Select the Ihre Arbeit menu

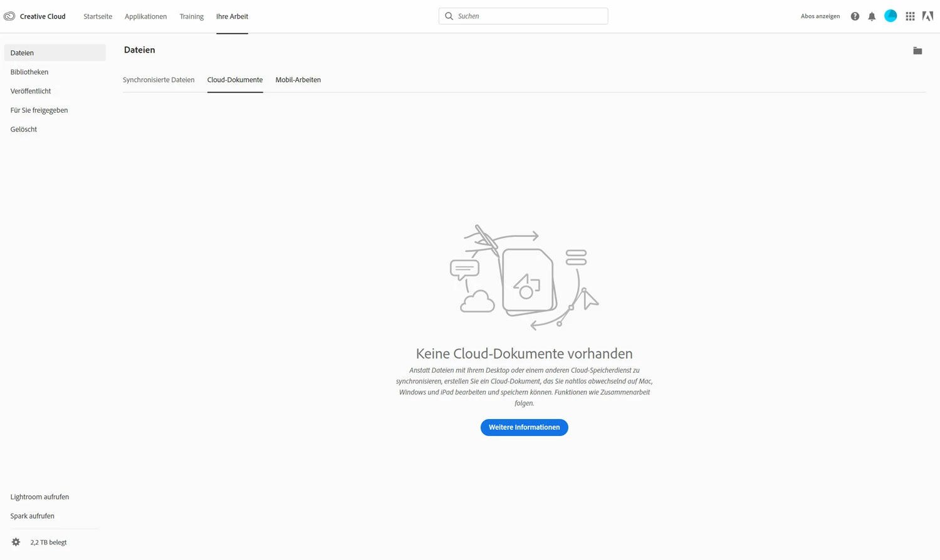pos(232,16)
